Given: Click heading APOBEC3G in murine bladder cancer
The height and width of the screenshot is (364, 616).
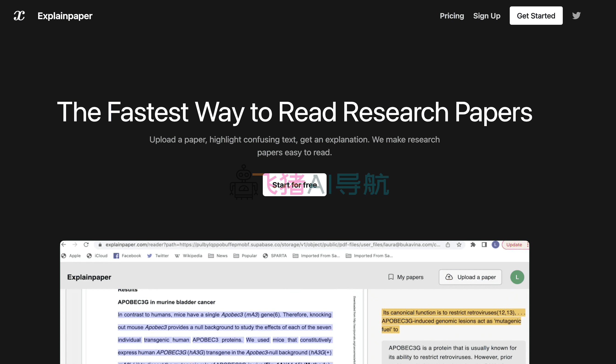Looking at the screenshot, I should tap(166, 302).
